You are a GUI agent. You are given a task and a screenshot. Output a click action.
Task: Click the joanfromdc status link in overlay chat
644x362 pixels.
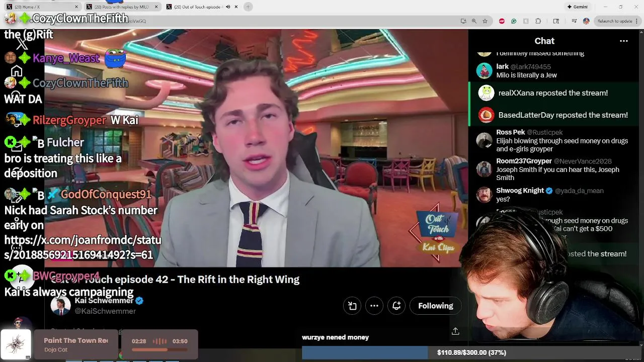pos(83,247)
